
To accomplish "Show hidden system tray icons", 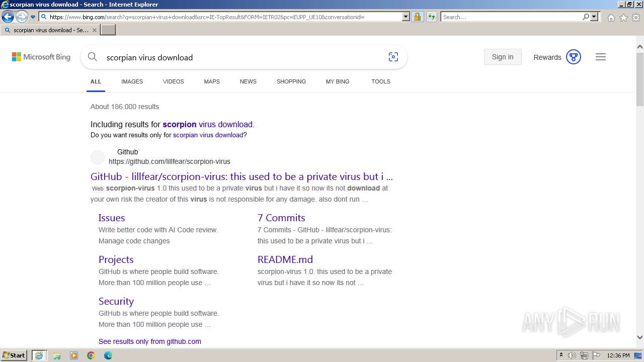I will pyautogui.click(x=561, y=355).
